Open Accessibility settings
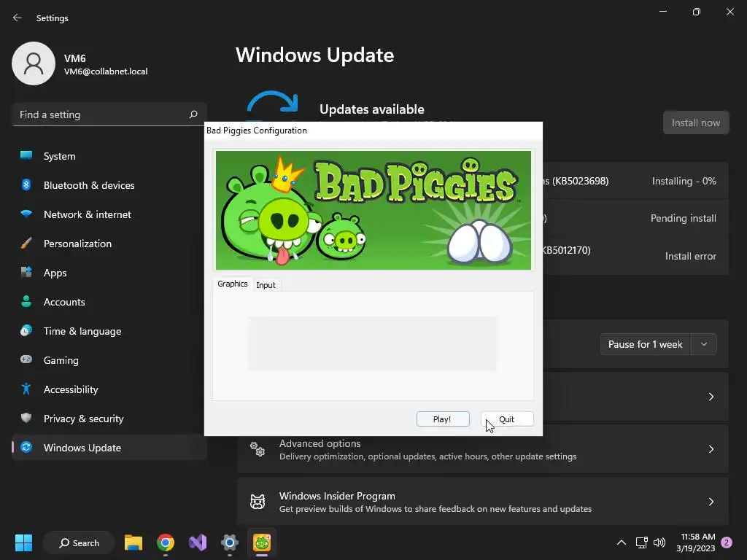The image size is (747, 560). (109, 389)
